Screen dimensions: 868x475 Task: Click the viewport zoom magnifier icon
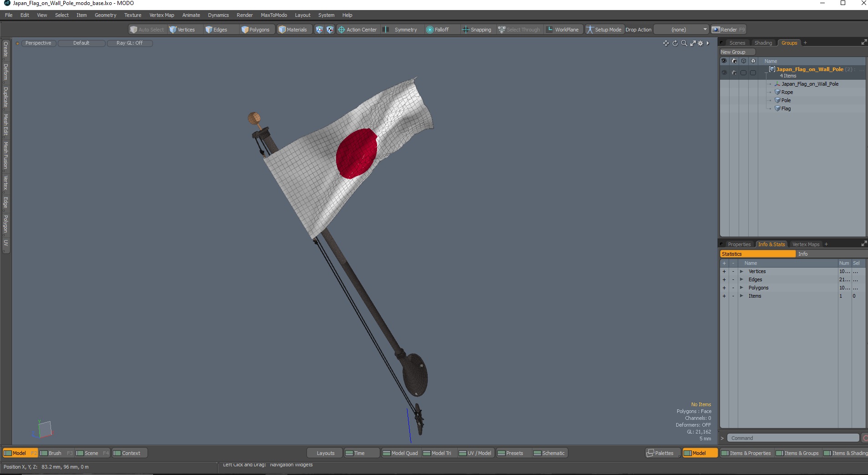point(684,43)
